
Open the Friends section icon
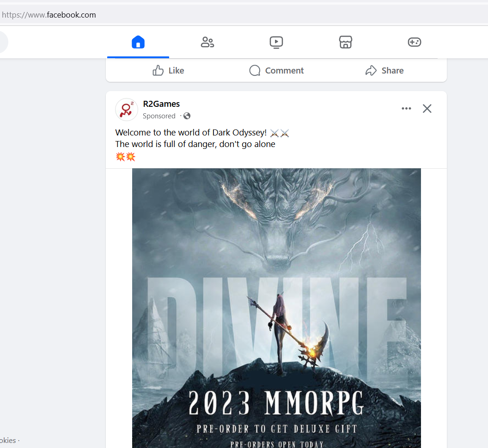pos(207,42)
